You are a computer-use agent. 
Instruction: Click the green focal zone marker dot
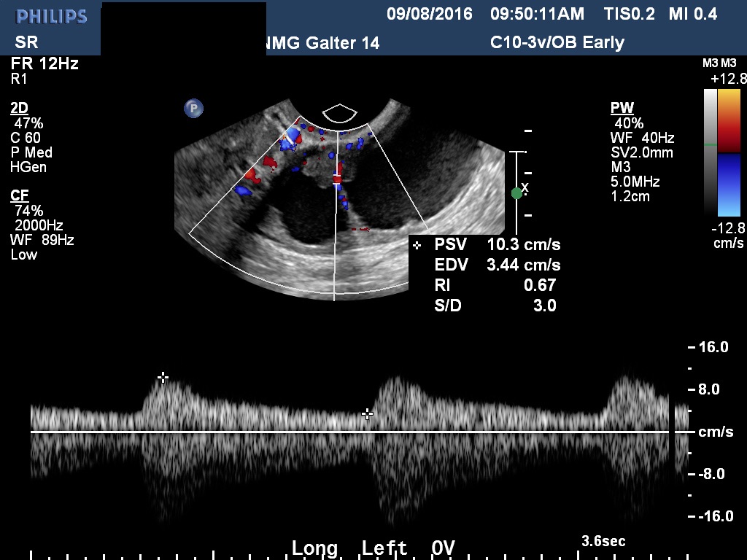[517, 192]
